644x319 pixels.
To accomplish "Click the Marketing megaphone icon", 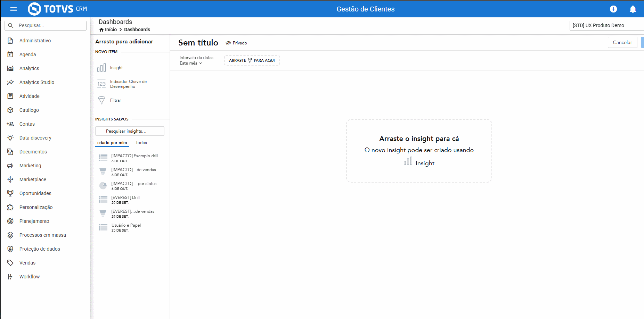I will pyautogui.click(x=10, y=166).
